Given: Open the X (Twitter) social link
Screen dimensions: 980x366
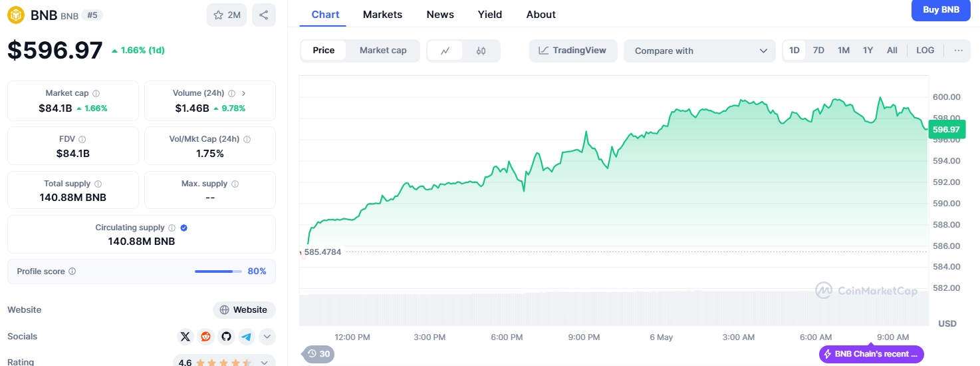Looking at the screenshot, I should pyautogui.click(x=185, y=337).
